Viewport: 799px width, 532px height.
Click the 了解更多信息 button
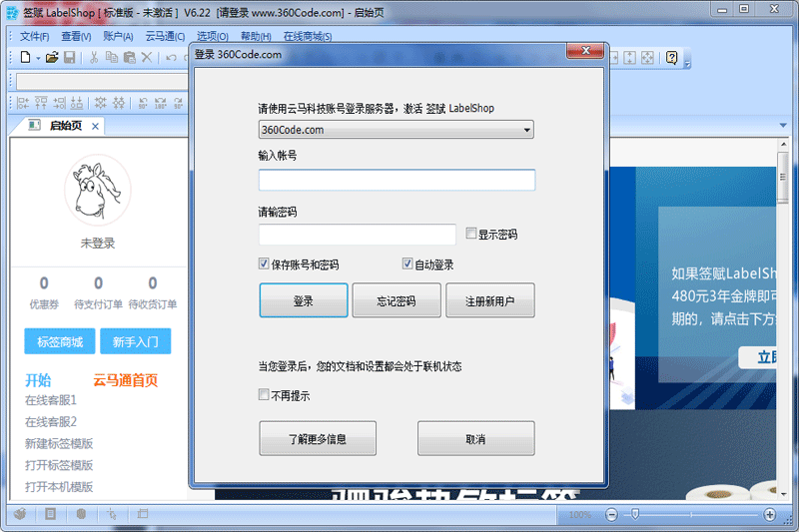(318, 438)
